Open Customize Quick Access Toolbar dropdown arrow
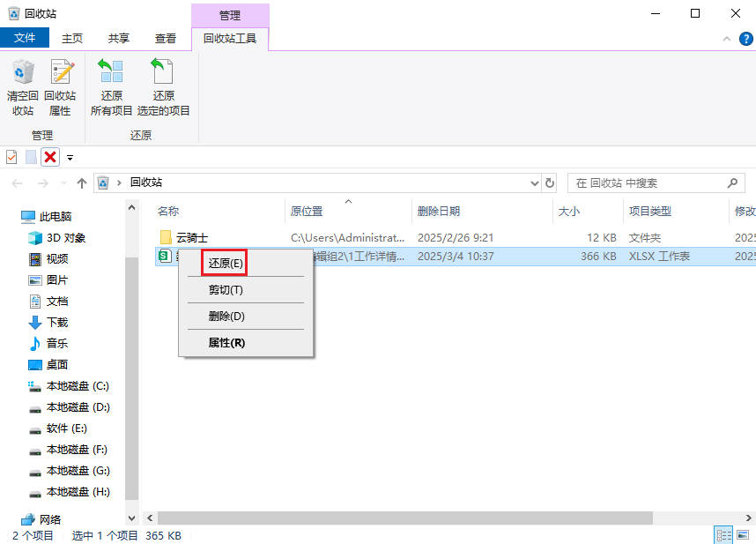 [x=70, y=158]
